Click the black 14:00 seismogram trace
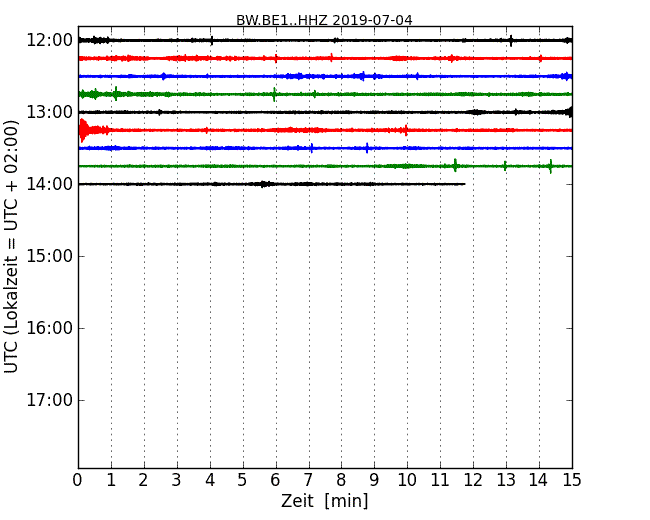The width and height of the screenshot is (650, 520). pyautogui.click(x=272, y=184)
